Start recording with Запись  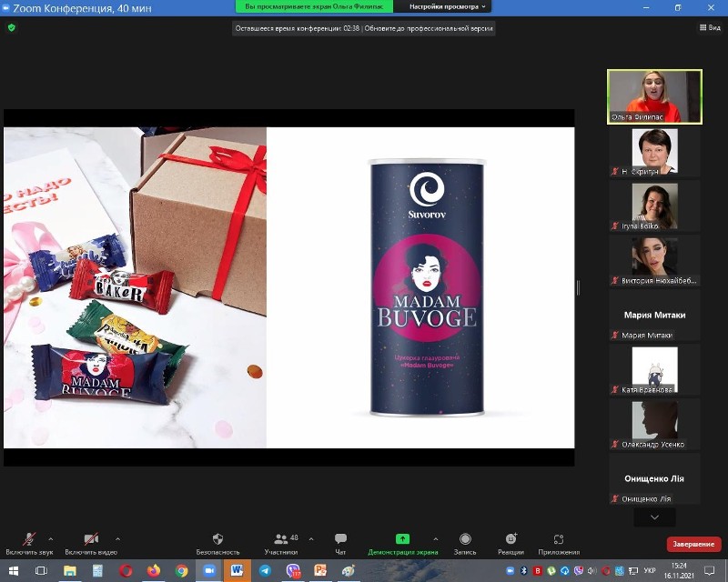point(465,544)
